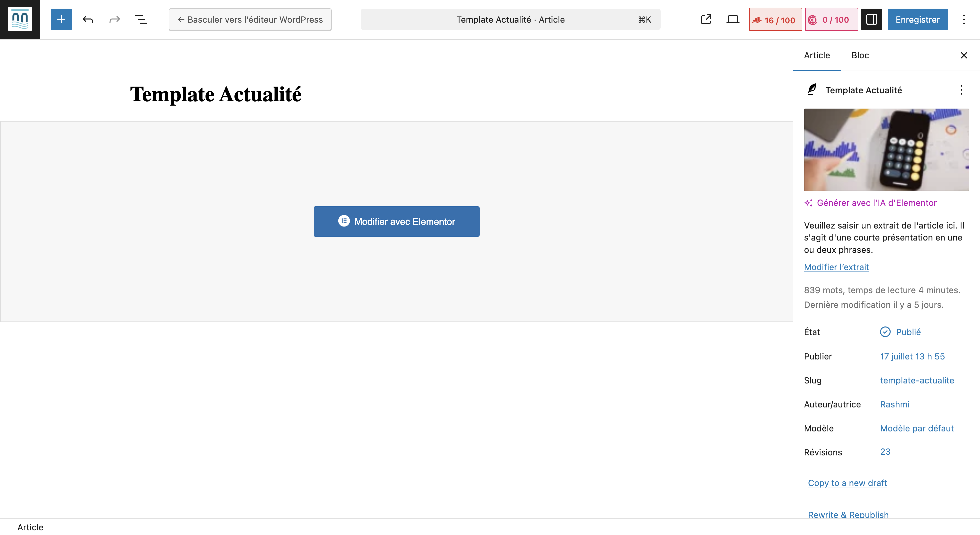Open the site logo in the top corner
The image size is (980, 535).
[x=20, y=19]
